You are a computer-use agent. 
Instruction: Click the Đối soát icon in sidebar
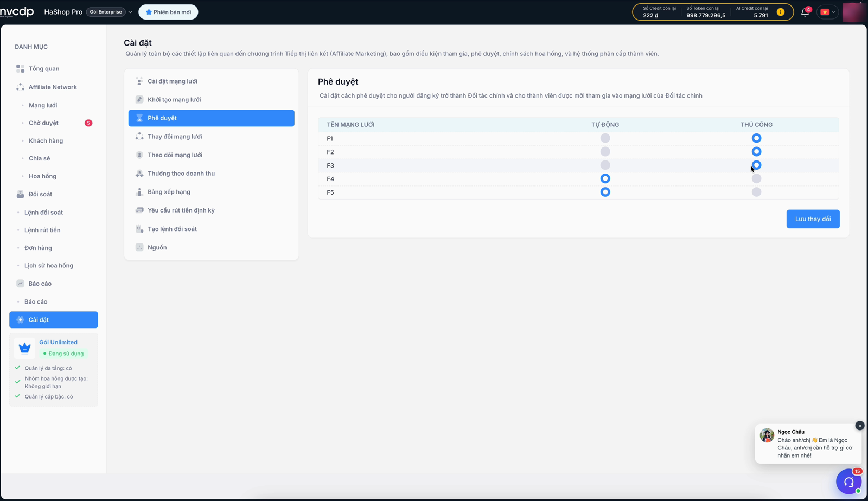(20, 194)
